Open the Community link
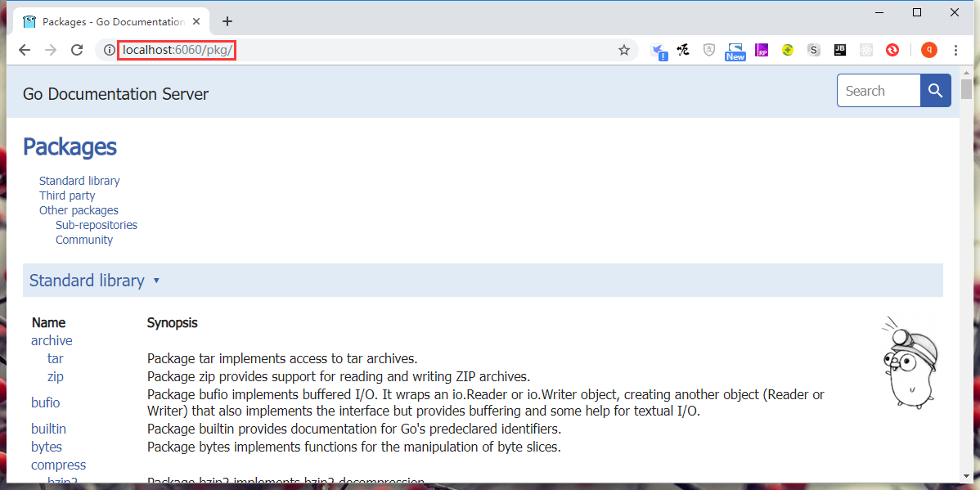 click(x=84, y=240)
